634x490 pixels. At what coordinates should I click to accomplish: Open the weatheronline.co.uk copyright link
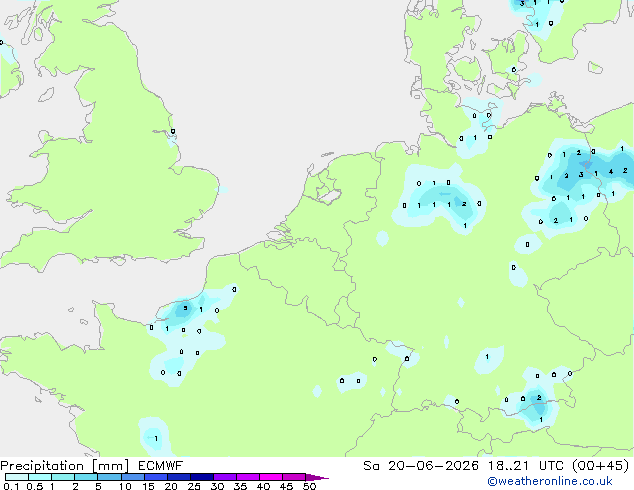point(549,481)
